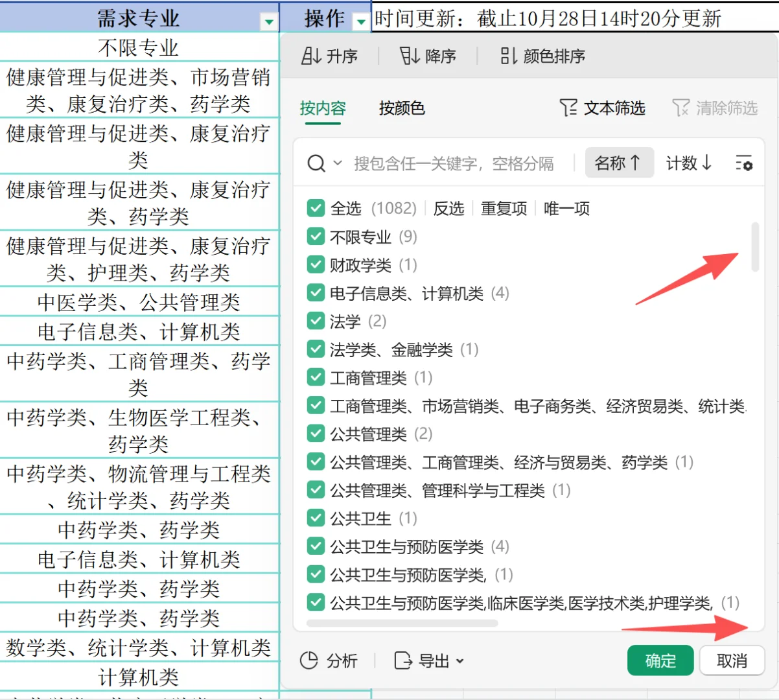Click the filter search input field
Screen dimensions: 779x700
454,163
